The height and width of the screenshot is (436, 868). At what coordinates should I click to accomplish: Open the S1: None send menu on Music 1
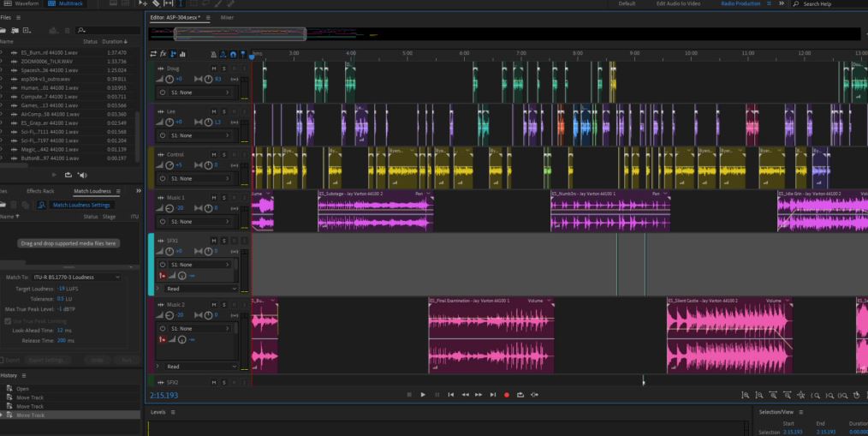(200, 222)
